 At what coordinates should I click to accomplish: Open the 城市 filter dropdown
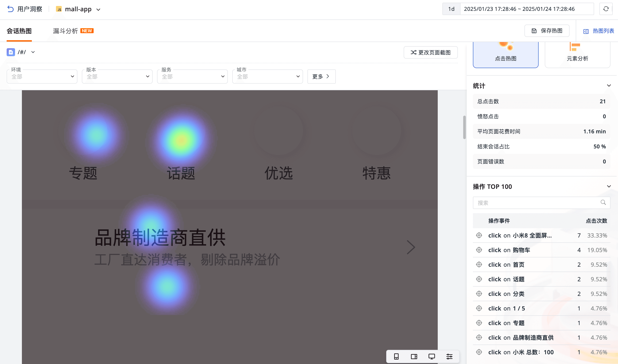[x=267, y=77]
